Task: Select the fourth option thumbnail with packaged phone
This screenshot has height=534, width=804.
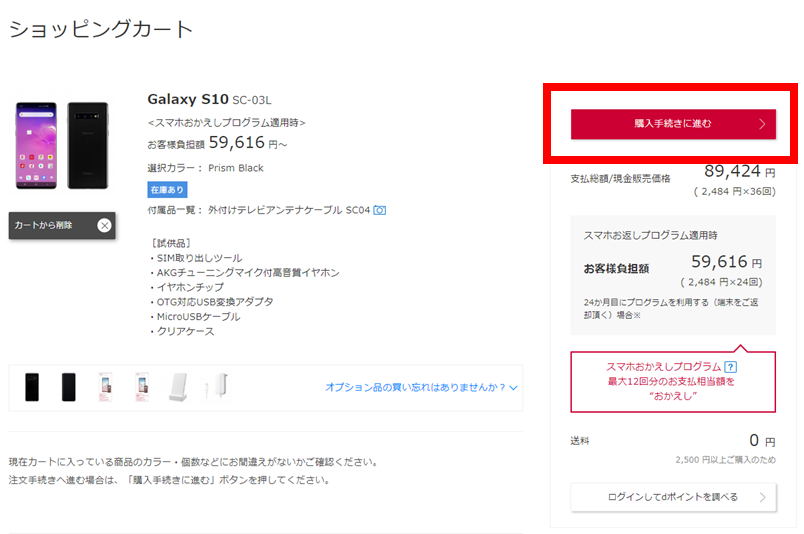Action: point(142,387)
